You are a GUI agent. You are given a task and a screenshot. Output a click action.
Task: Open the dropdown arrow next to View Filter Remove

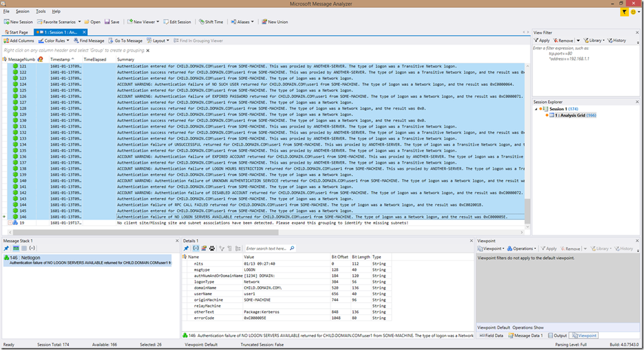point(578,41)
